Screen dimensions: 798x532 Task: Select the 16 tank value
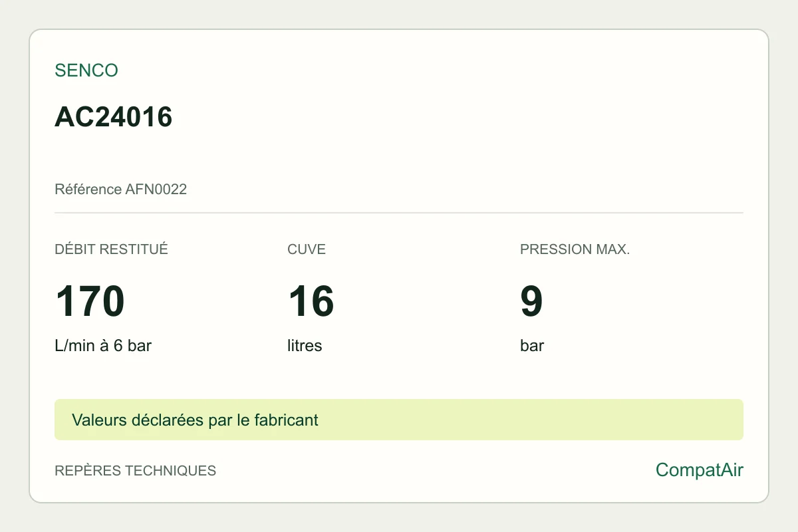click(311, 301)
